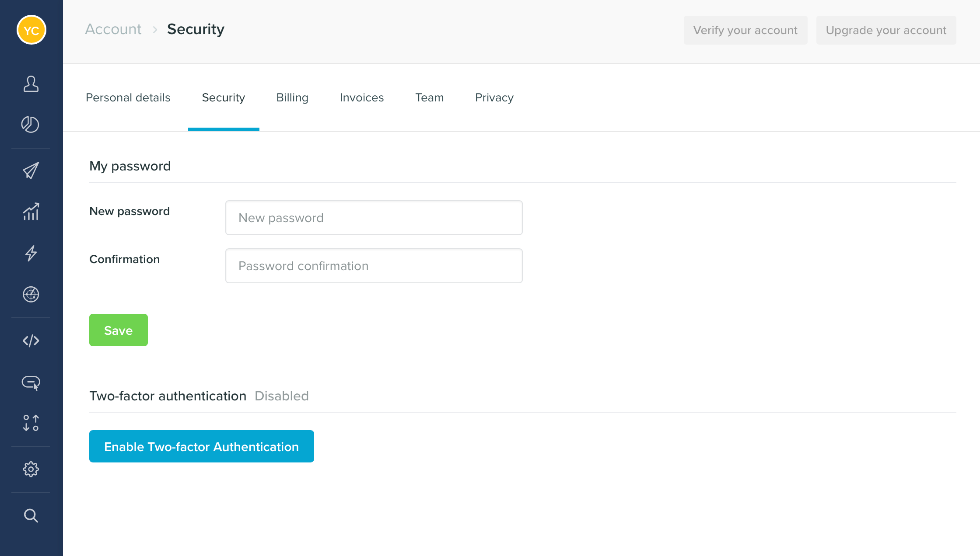Open newsletters via the paper plane icon
The height and width of the screenshot is (556, 980).
point(31,170)
